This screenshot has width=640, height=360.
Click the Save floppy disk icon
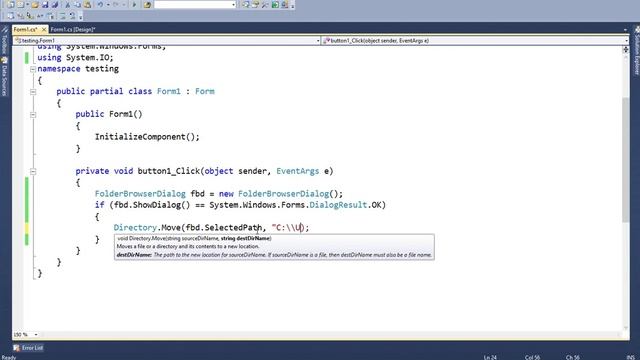tap(45, 4)
